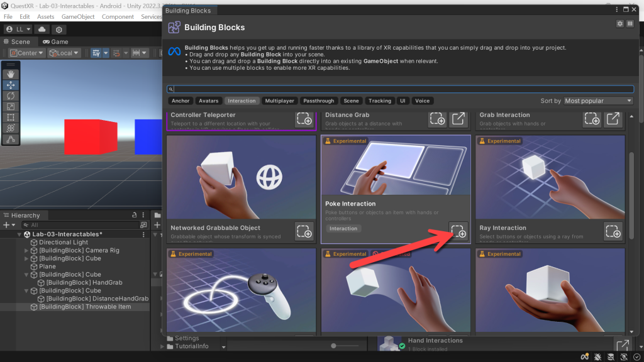Switch to the Scene tab
Viewport: 644px width, 362px height.
(x=17, y=42)
